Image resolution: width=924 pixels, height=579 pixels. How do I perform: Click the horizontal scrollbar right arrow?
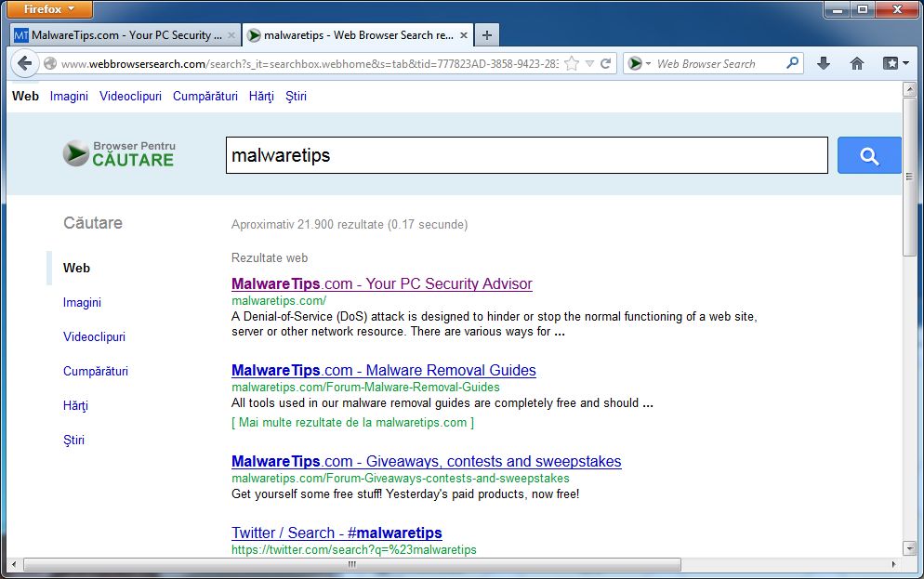(x=894, y=564)
